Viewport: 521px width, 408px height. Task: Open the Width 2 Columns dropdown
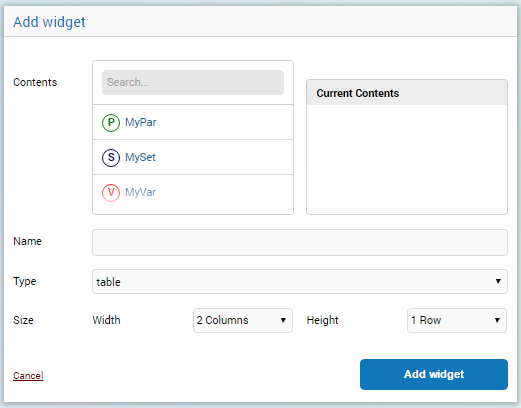243,320
